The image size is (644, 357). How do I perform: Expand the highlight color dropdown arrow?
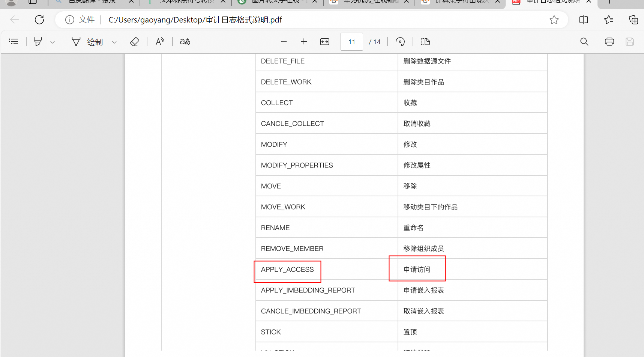53,42
